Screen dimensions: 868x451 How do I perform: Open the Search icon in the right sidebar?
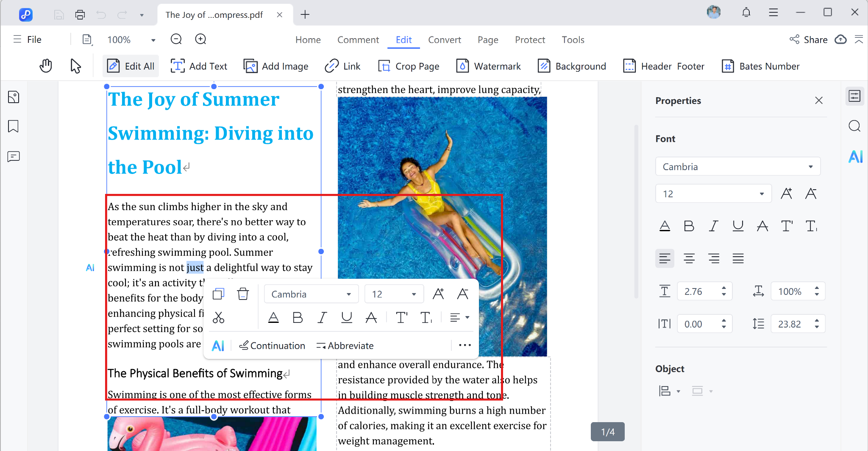(854, 126)
